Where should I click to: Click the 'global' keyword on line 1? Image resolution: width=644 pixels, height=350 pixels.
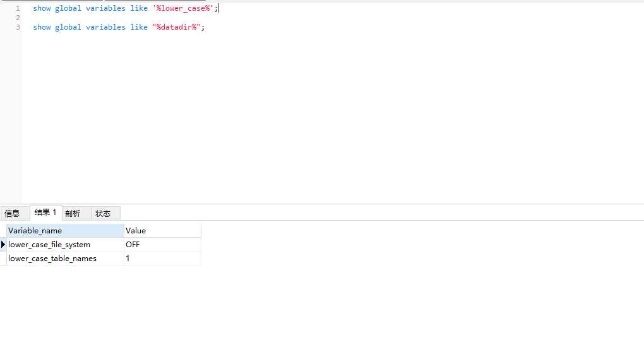click(68, 8)
